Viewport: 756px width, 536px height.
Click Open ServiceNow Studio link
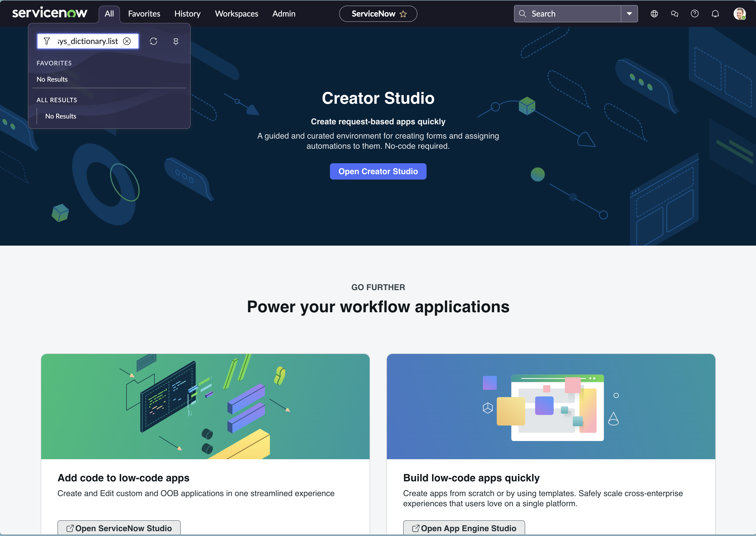click(119, 528)
